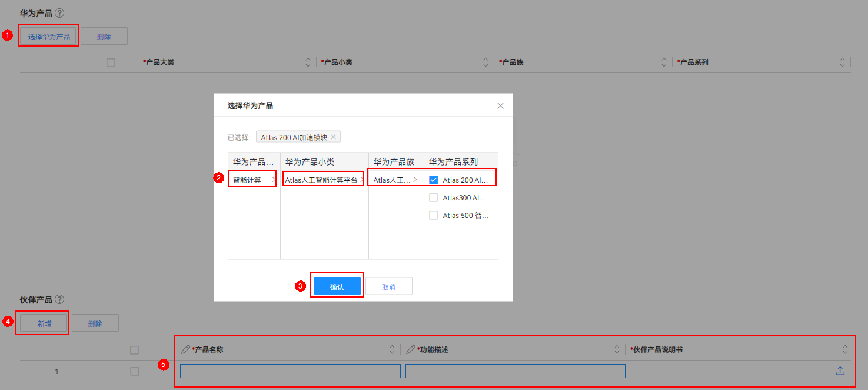The image size is (868, 390).
Task: Click the row number 1 in 伙伴产品 table
Action: (x=56, y=372)
